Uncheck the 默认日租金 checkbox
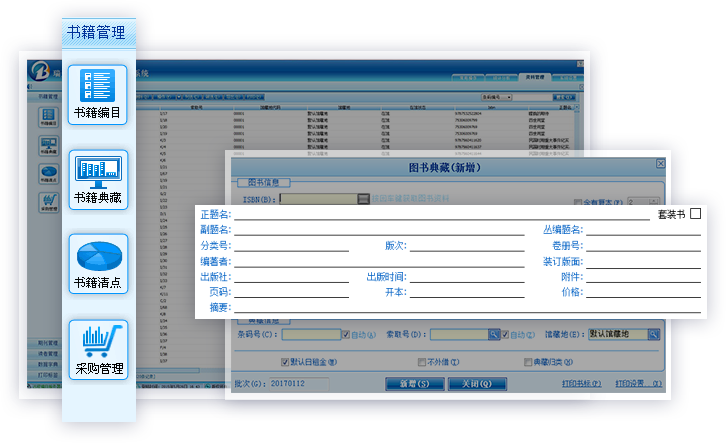The height and width of the screenshot is (443, 726). pyautogui.click(x=285, y=360)
